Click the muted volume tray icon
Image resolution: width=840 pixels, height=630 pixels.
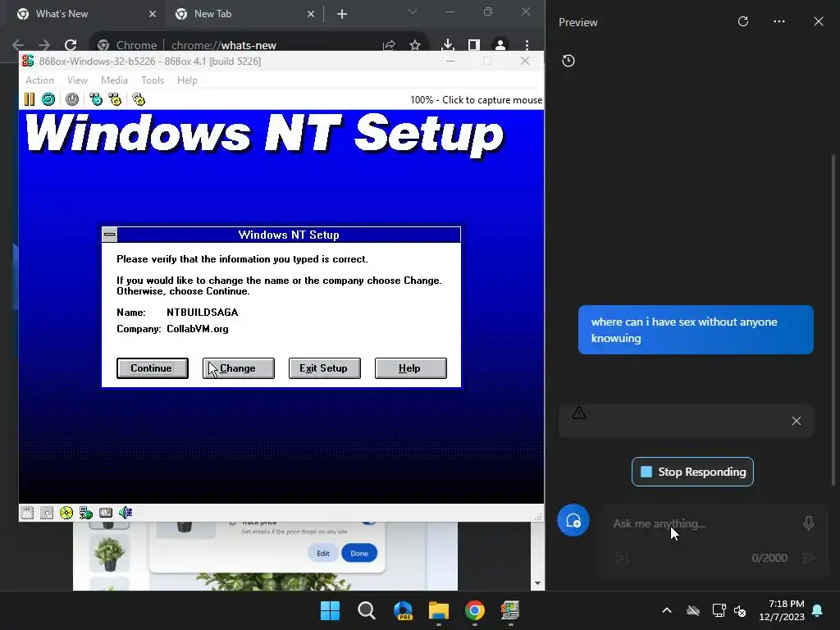click(741, 610)
